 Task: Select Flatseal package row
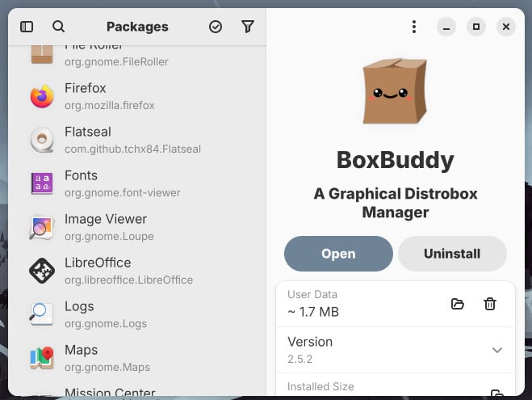point(137,140)
